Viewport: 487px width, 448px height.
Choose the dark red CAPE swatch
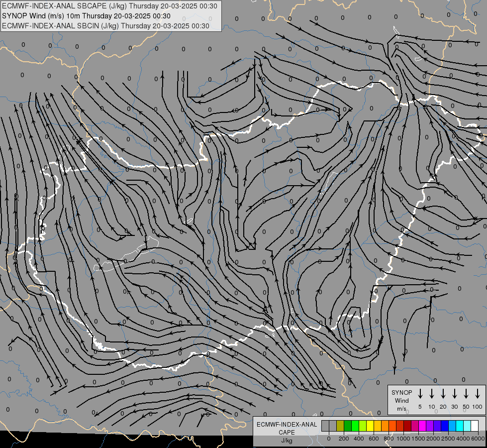click(407, 426)
